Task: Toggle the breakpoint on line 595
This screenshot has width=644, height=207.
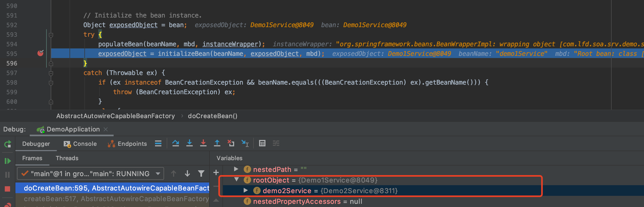Action: point(40,53)
